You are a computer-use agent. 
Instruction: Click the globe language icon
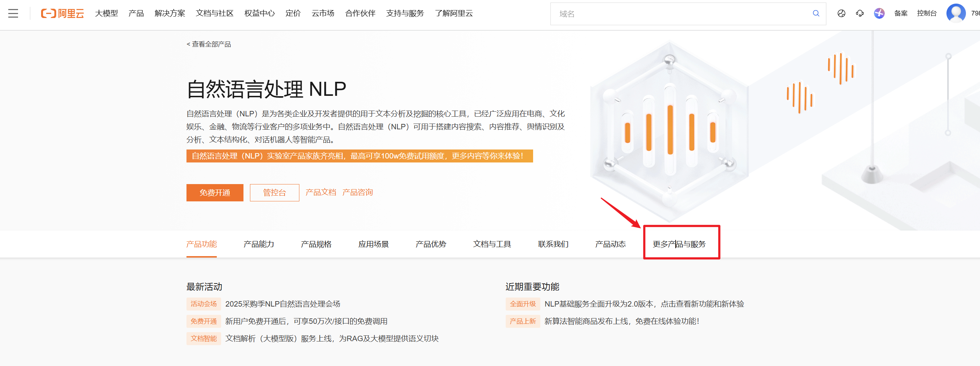(841, 14)
